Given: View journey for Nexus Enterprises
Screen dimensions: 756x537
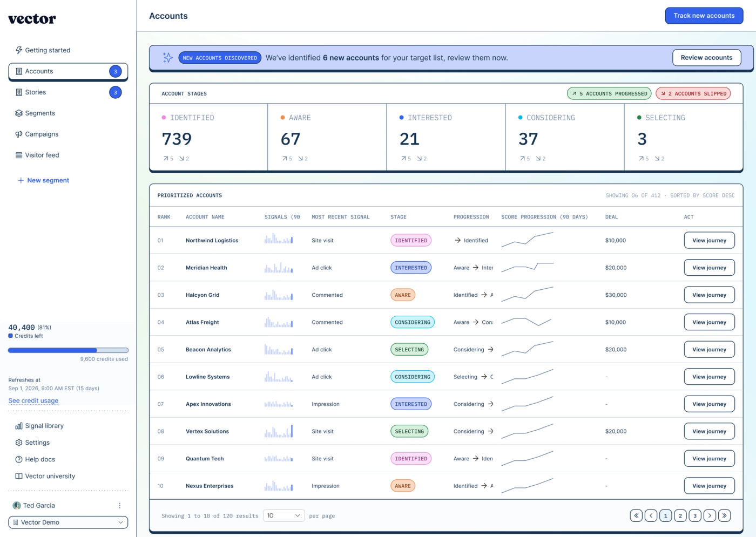Looking at the screenshot, I should (709, 486).
